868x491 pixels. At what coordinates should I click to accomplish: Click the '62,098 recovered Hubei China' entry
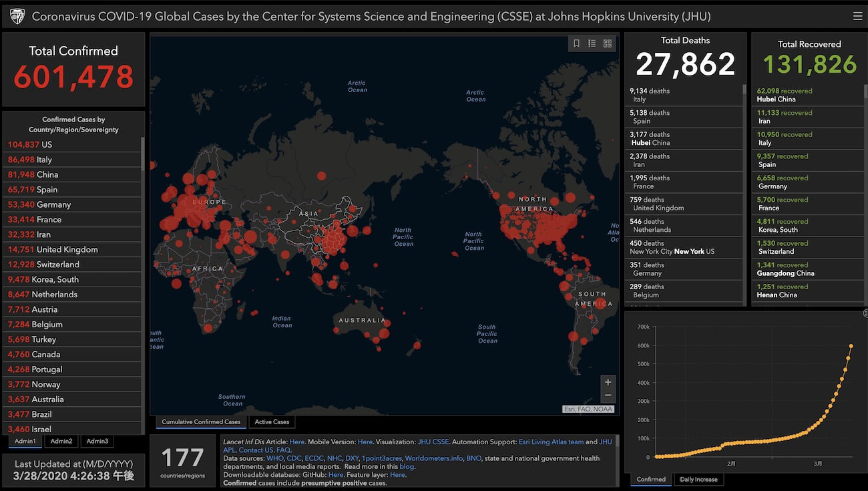click(x=809, y=95)
